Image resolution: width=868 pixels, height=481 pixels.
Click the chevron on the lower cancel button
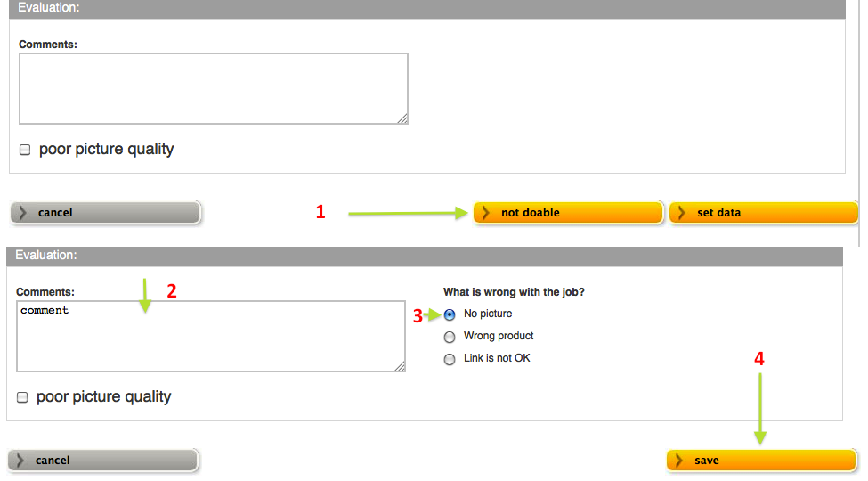[20, 461]
